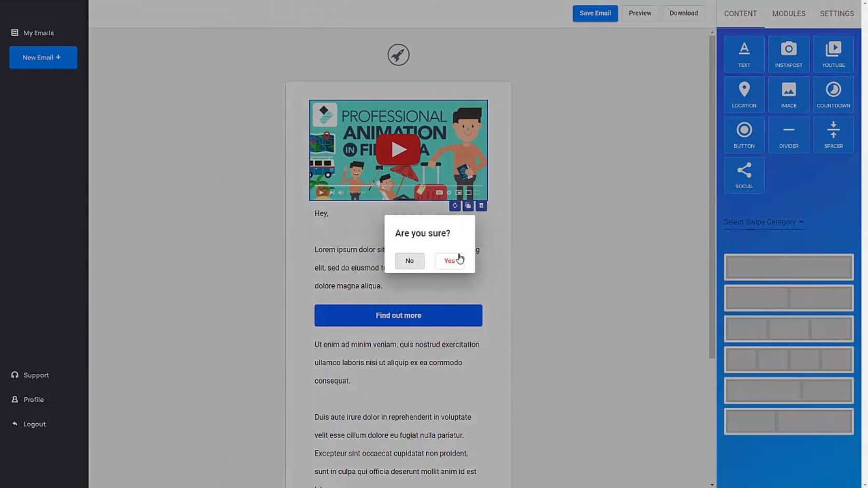Click the trash icon on the video block
The height and width of the screenshot is (488, 868).
click(x=481, y=206)
